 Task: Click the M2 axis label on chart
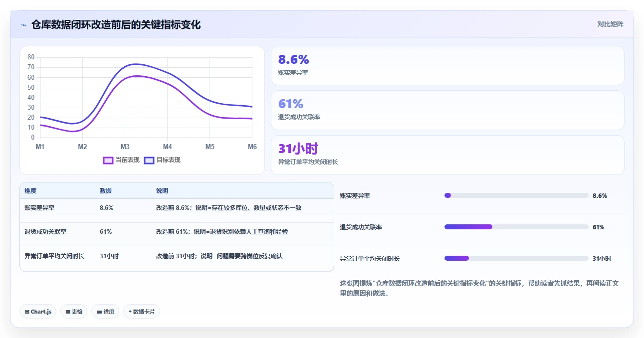point(82,147)
